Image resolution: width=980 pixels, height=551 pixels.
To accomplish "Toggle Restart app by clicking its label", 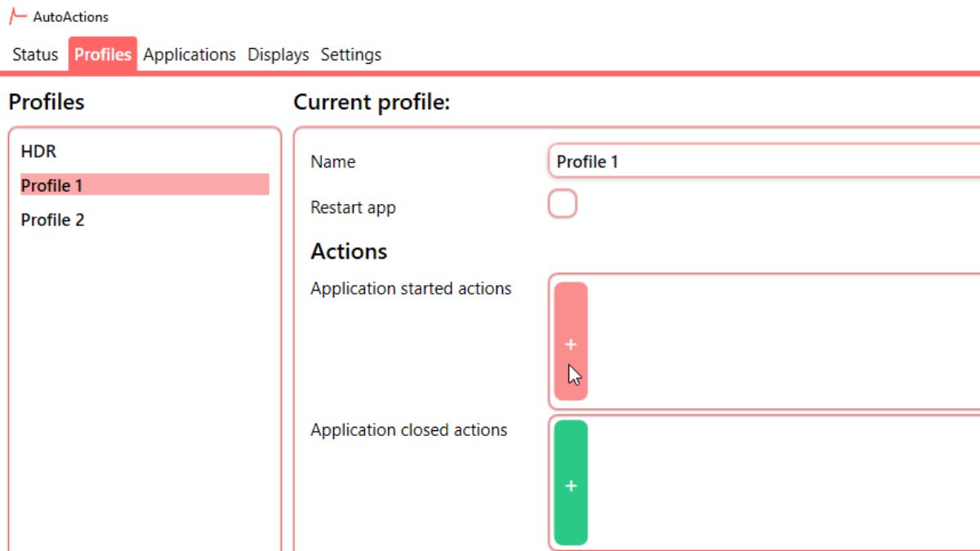I will point(353,207).
